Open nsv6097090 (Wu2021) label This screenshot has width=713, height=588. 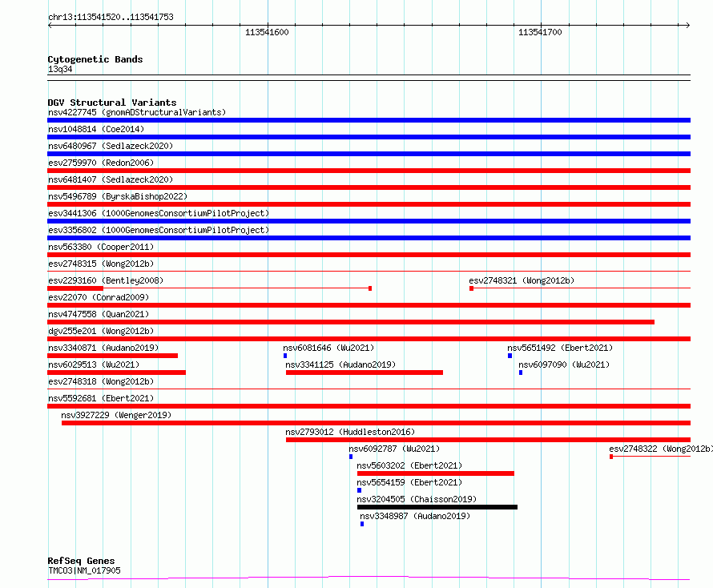tap(564, 364)
